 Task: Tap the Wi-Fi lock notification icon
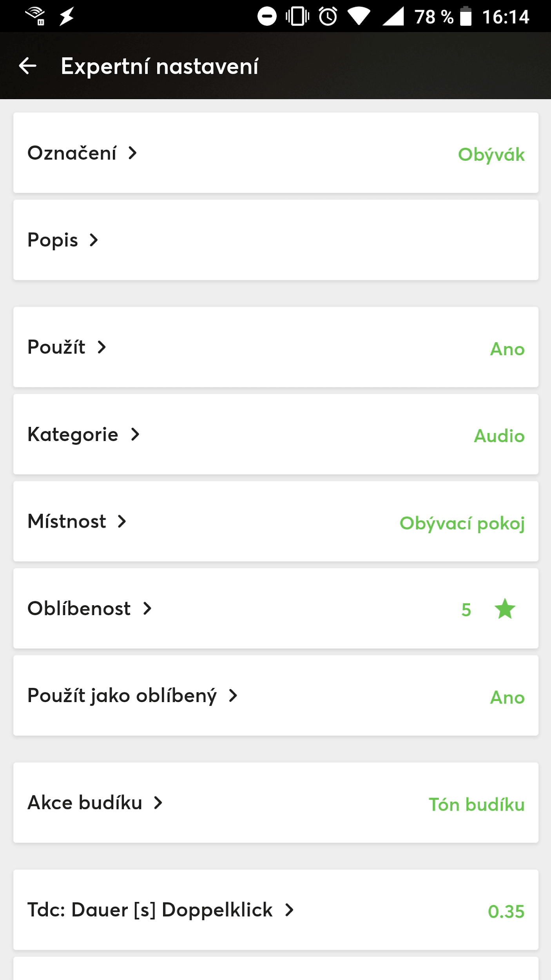pos(36,16)
